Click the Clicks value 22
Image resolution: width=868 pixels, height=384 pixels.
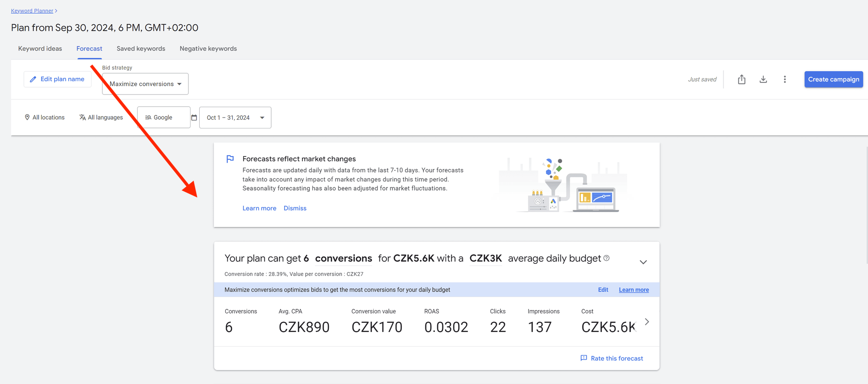pyautogui.click(x=498, y=327)
